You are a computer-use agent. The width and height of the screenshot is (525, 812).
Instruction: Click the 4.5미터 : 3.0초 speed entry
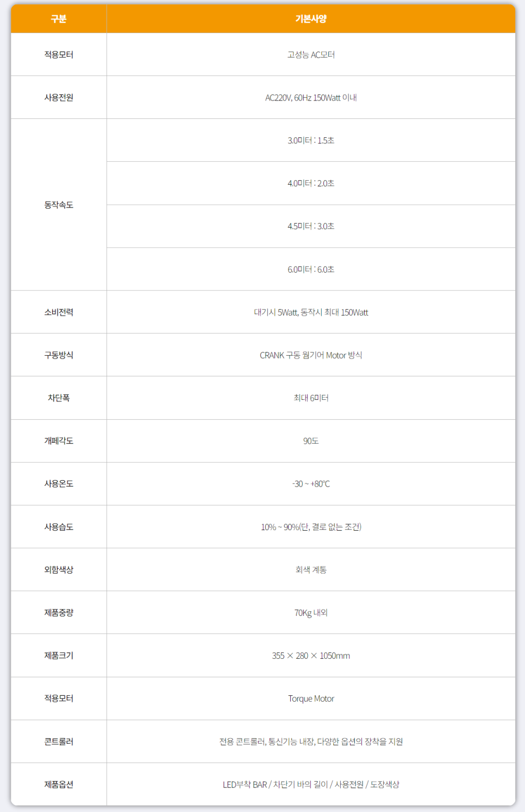[311, 226]
